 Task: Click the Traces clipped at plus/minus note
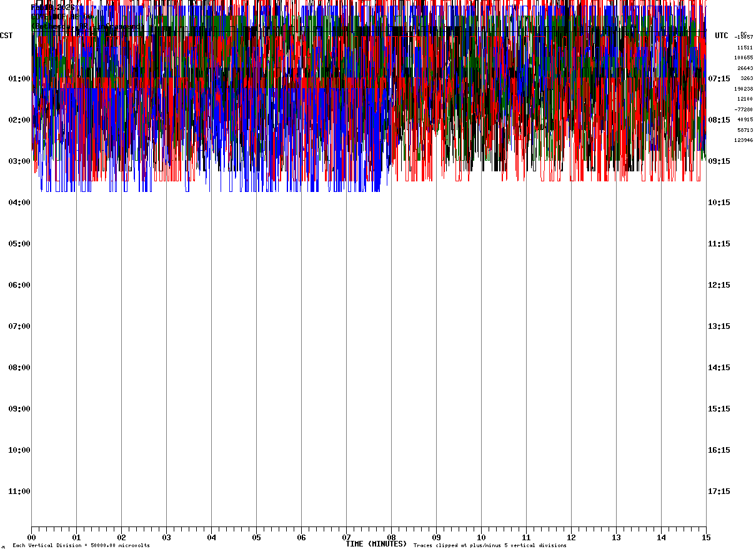490,546
